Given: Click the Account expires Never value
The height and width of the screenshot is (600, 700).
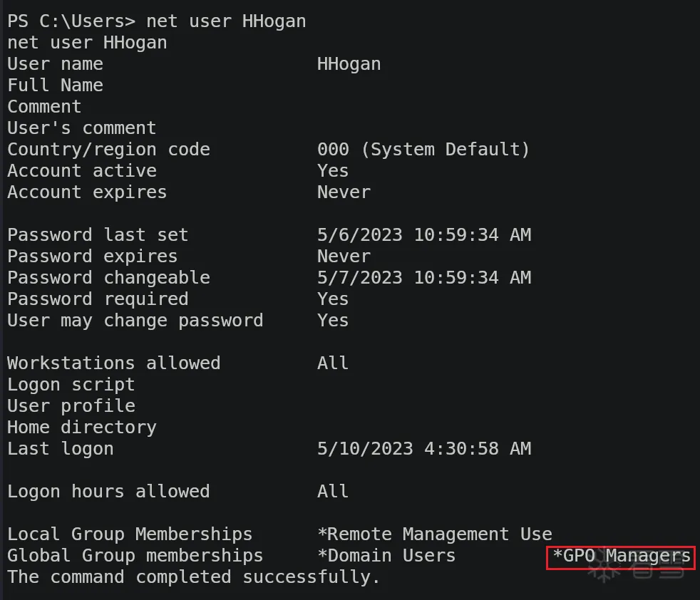Looking at the screenshot, I should pos(344,192).
